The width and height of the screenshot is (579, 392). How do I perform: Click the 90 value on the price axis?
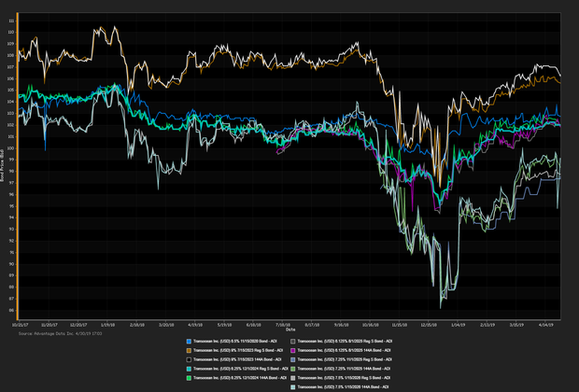11,264
